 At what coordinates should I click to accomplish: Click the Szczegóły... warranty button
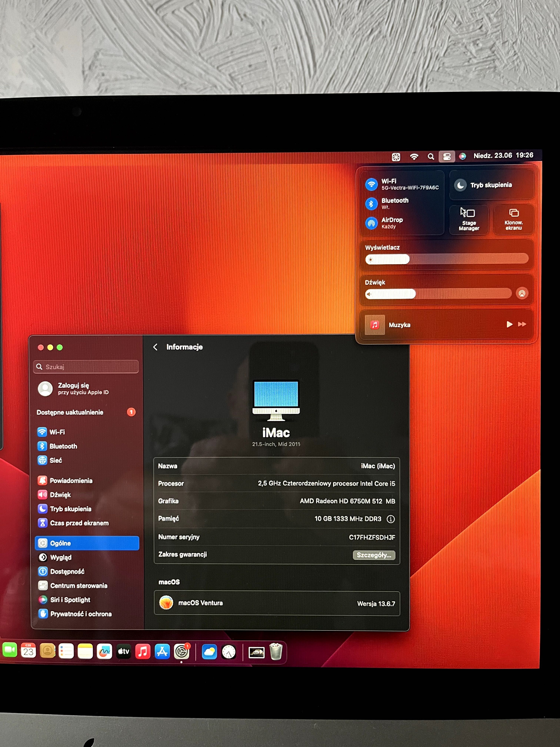coord(374,555)
